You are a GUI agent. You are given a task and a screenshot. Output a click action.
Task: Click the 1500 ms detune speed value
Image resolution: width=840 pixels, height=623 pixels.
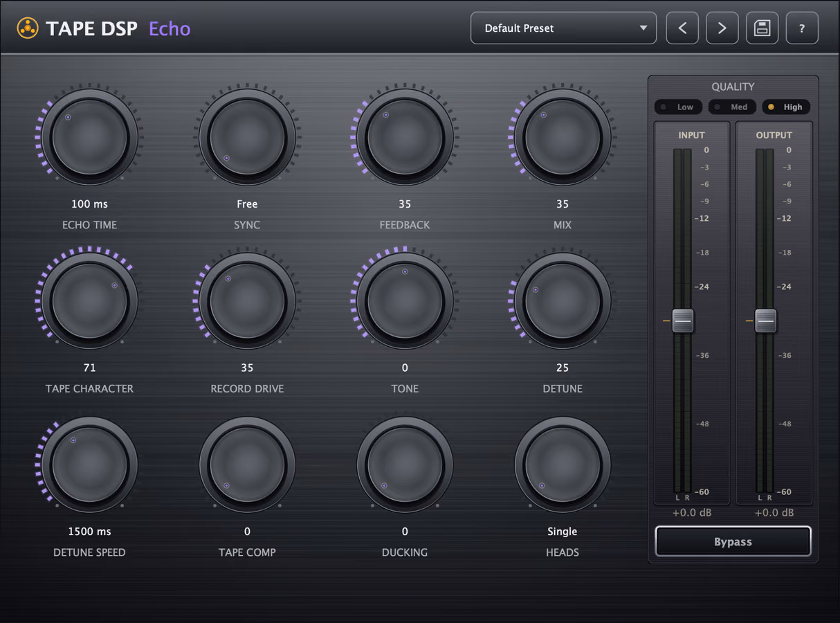click(x=90, y=532)
